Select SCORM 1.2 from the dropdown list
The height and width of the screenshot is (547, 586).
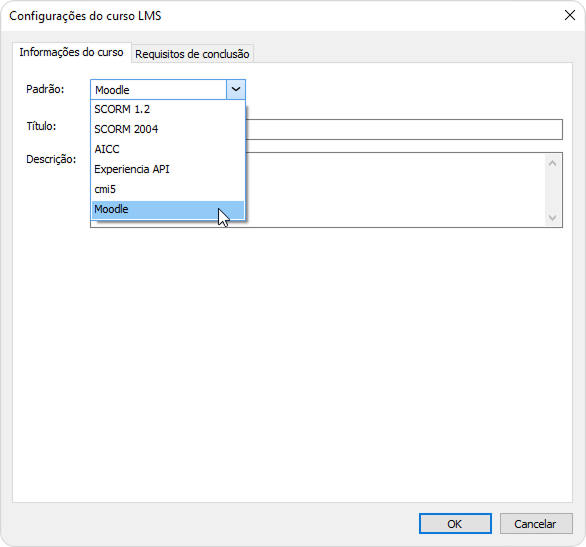pyautogui.click(x=168, y=109)
